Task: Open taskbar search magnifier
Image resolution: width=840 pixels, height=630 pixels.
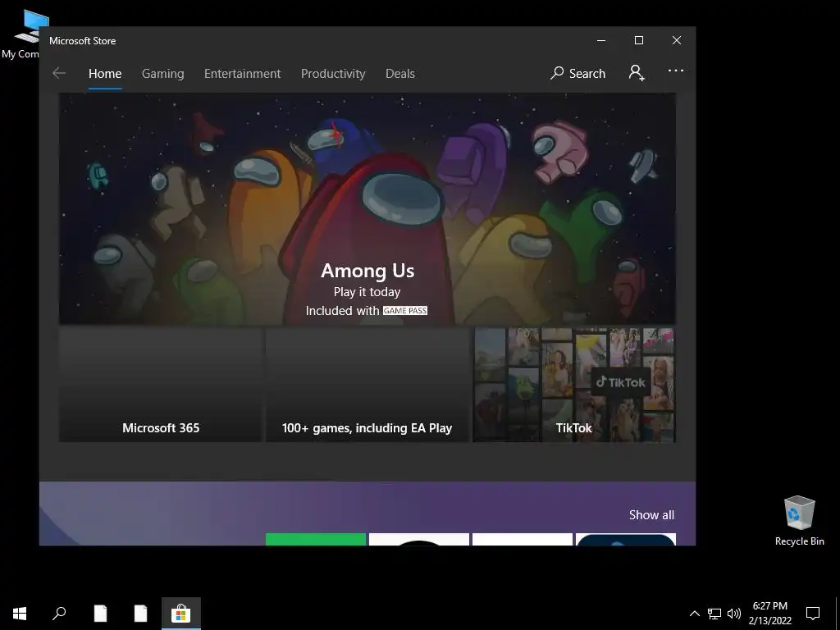Action: point(59,614)
